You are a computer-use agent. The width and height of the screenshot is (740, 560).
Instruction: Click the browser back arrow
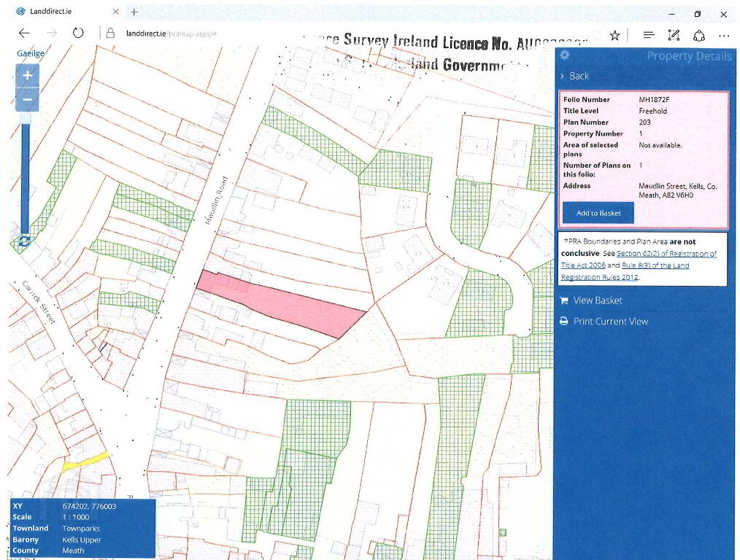point(24,33)
